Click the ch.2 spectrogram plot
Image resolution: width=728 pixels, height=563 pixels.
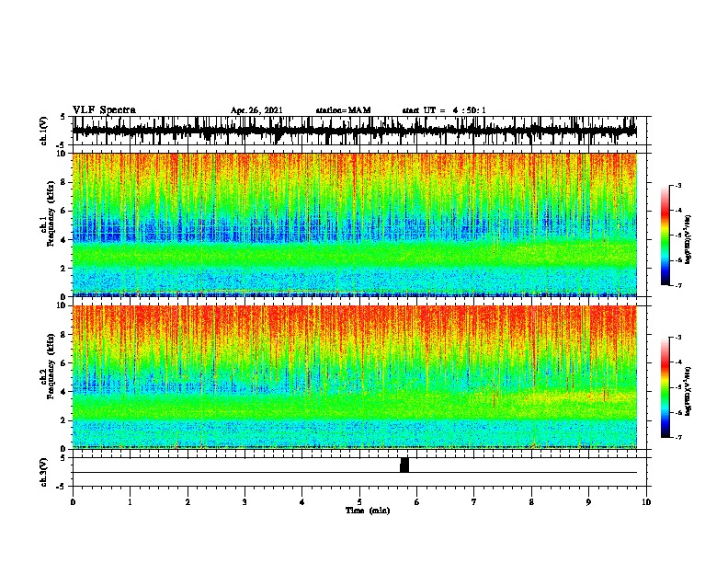point(358,377)
